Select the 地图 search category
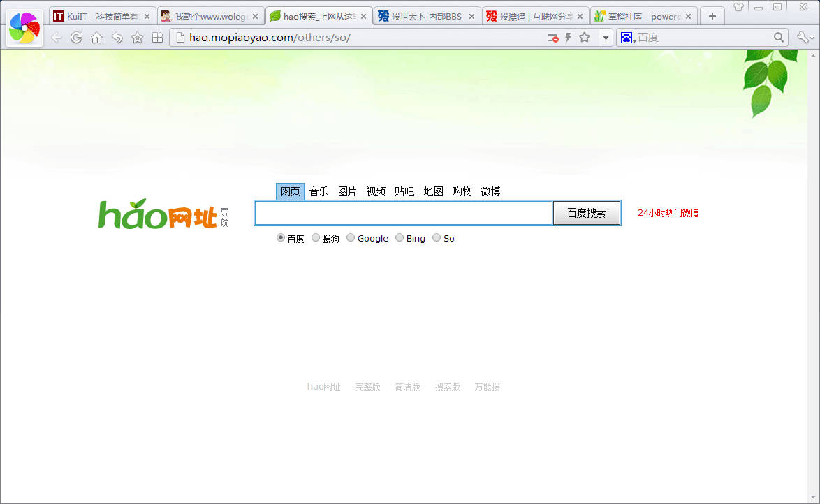 433,191
